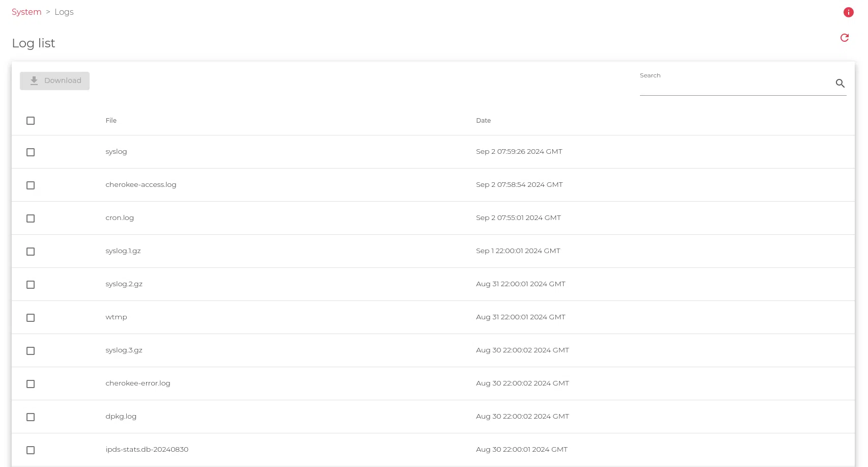
Task: Click the search magnifier icon
Action: (x=840, y=84)
